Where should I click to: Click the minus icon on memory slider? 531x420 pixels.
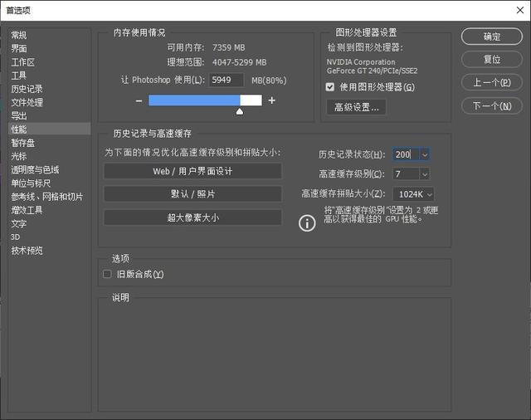pyautogui.click(x=139, y=100)
